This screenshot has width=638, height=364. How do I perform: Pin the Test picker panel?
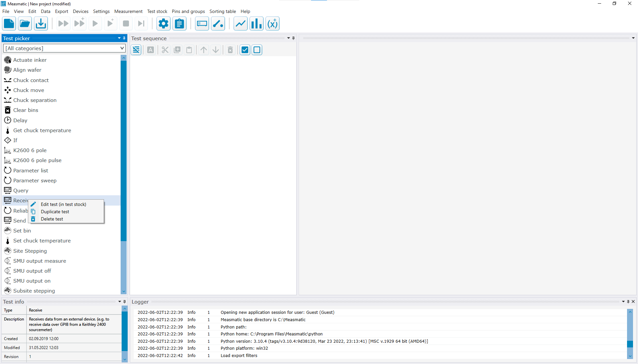point(124,38)
